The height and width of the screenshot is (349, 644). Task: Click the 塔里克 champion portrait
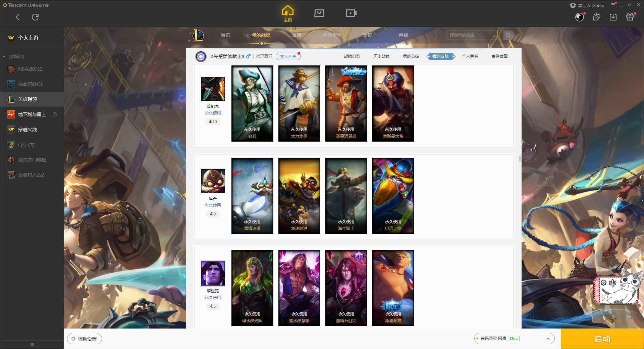(213, 273)
